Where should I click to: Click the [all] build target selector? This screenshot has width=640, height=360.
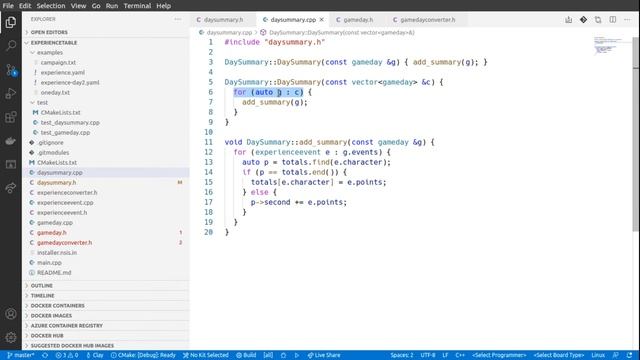click(268, 355)
